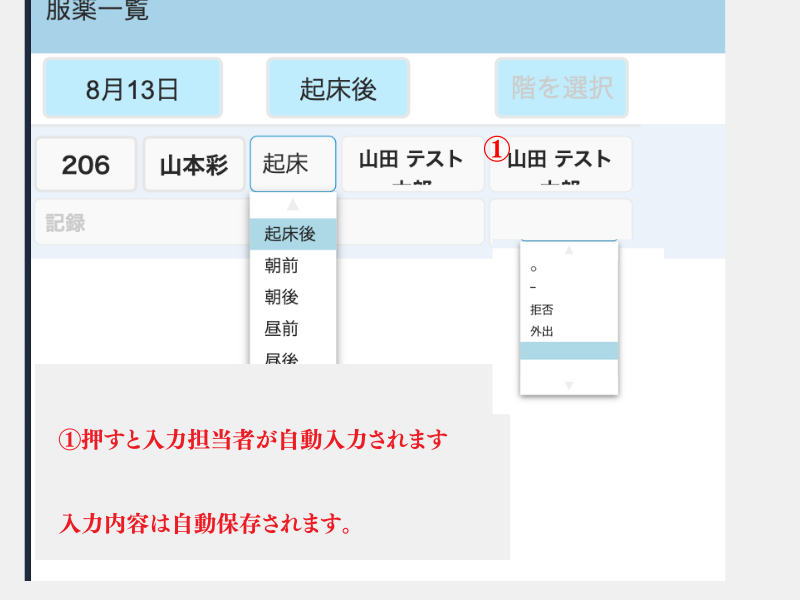Image resolution: width=800 pixels, height=600 pixels.
Task: Select 昼後 at bottom of timing list
Action: (x=293, y=356)
